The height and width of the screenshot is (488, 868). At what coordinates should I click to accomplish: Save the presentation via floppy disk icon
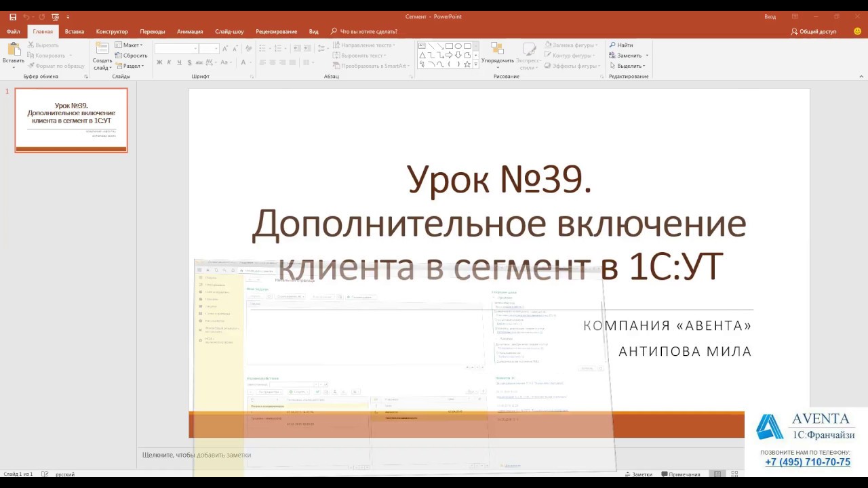pos(13,17)
